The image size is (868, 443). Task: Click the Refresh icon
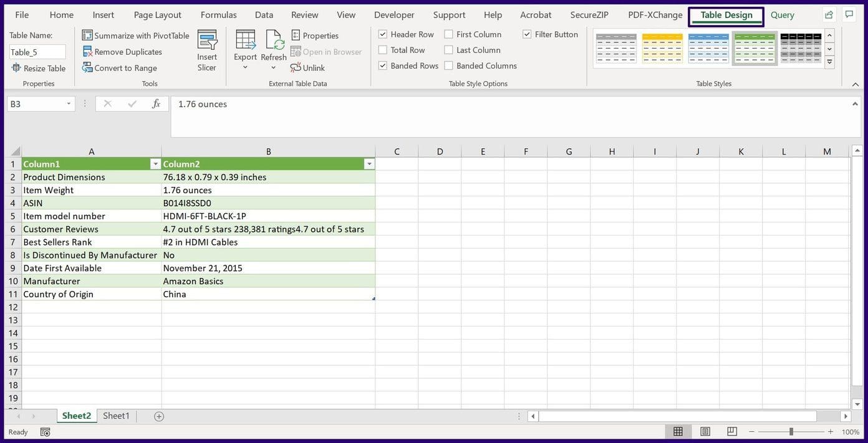pyautogui.click(x=274, y=40)
